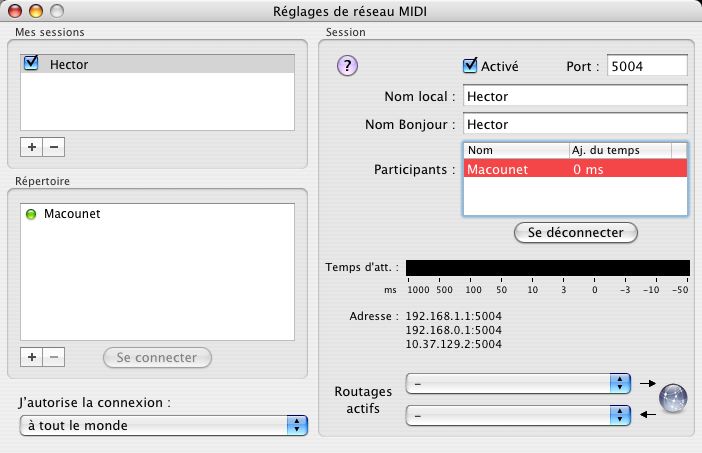This screenshot has height=453, width=702.
Task: Open the "J'autorise la connexion" dropdown
Action: click(163, 425)
